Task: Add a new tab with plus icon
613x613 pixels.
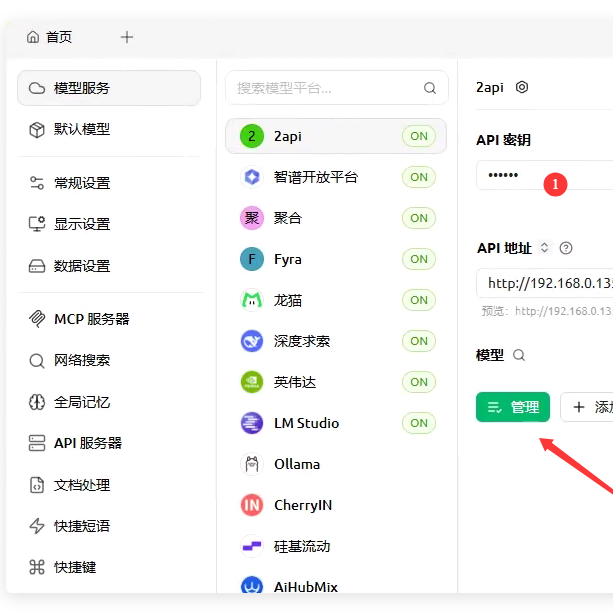Action: coord(127,38)
